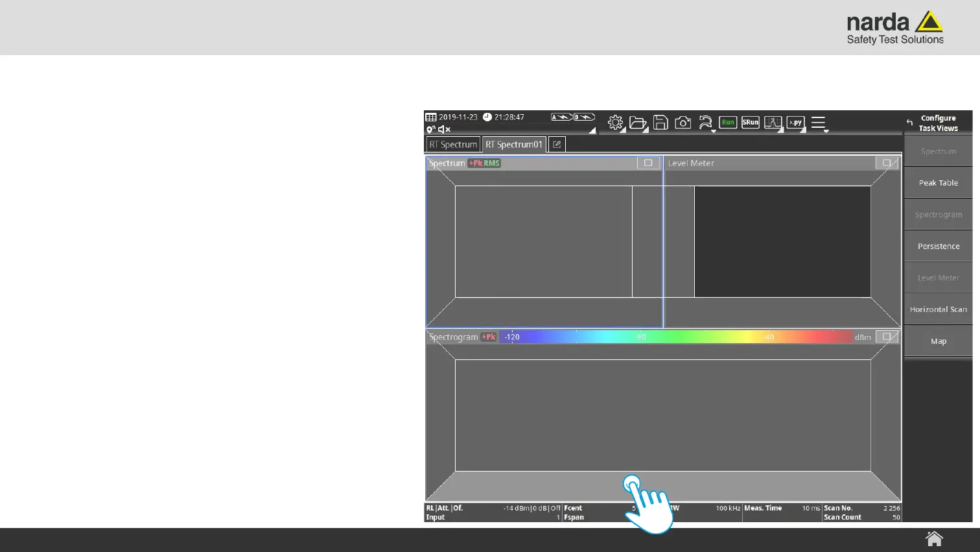Click the Fcent frequency field

tap(573, 508)
